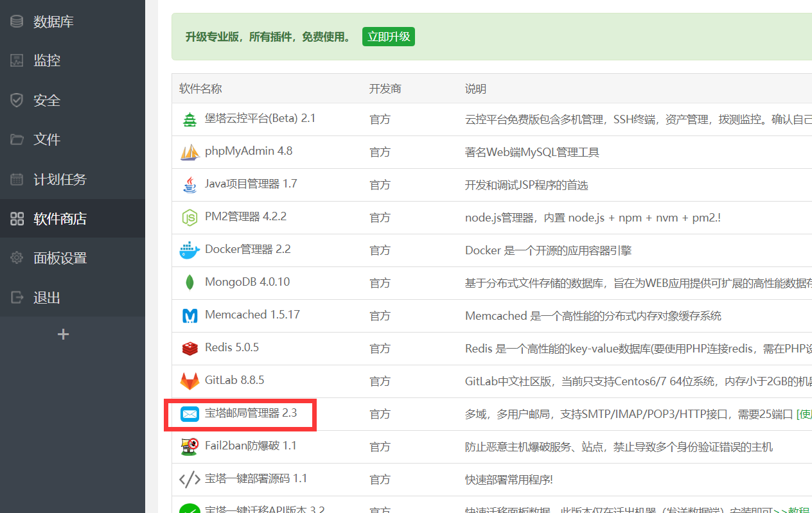
Task: Click the Fail2ban icon
Action: (190, 447)
